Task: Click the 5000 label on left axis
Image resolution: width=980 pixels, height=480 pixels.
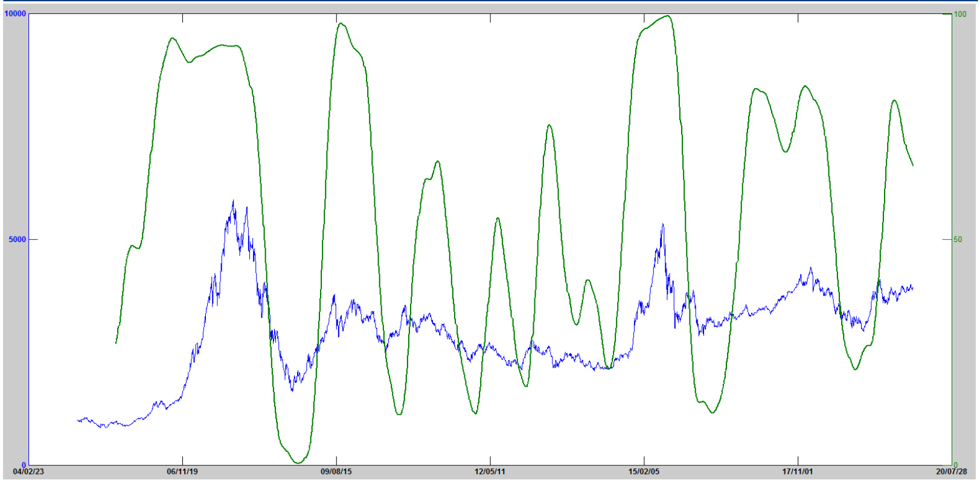Action: (18, 240)
